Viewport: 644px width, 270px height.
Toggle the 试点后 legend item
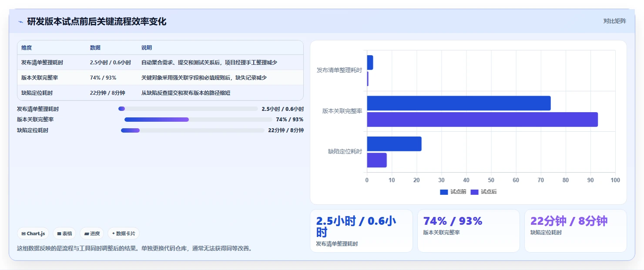(x=483, y=192)
